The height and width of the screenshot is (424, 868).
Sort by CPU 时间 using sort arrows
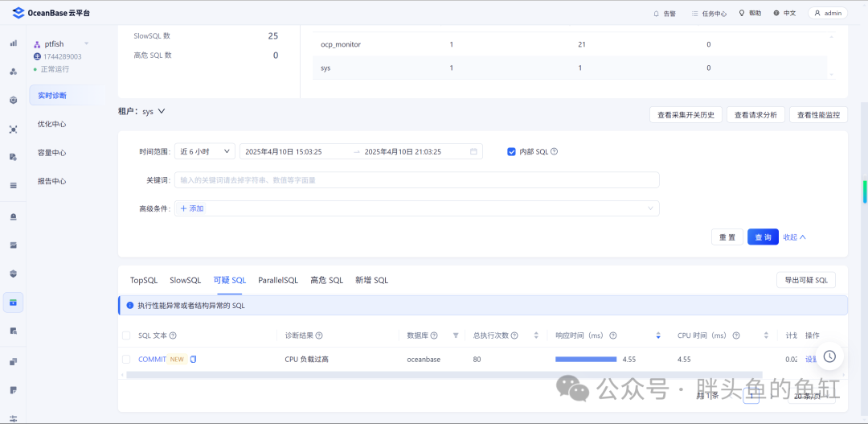766,335
